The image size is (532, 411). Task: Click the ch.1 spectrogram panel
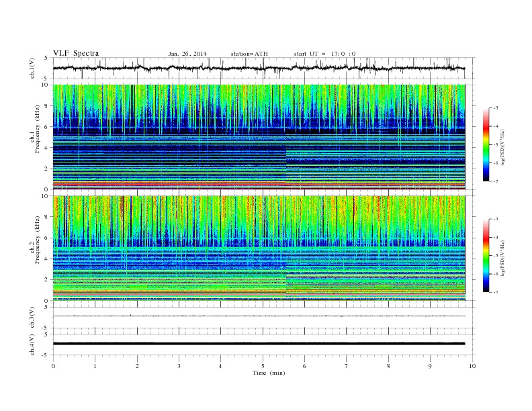click(x=259, y=137)
